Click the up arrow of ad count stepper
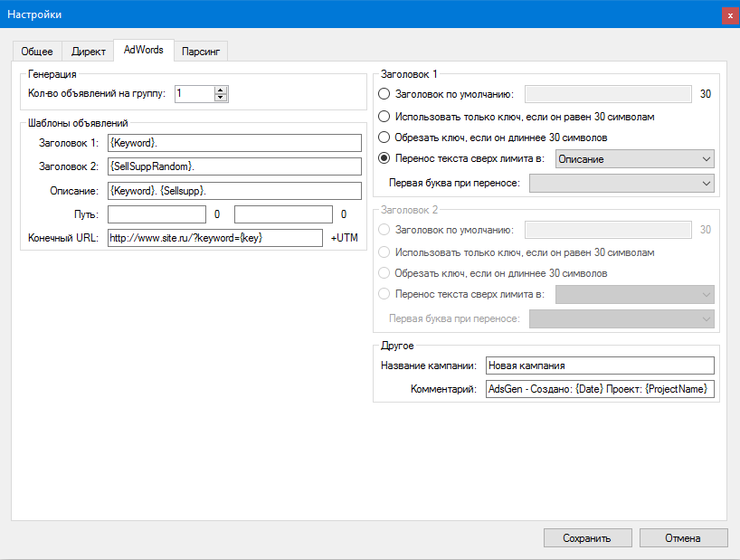The image size is (740, 560). click(x=220, y=89)
